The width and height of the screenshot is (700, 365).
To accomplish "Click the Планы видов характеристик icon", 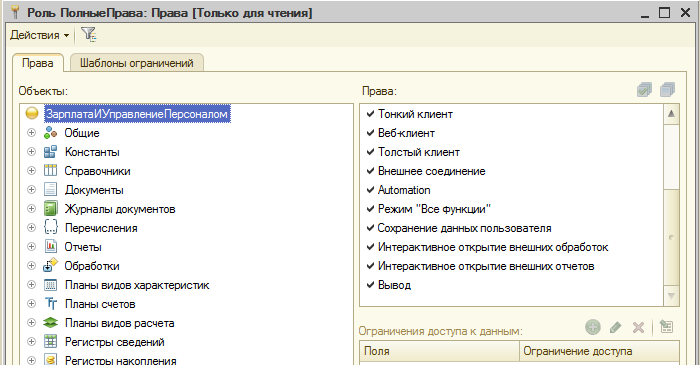I will point(50,284).
